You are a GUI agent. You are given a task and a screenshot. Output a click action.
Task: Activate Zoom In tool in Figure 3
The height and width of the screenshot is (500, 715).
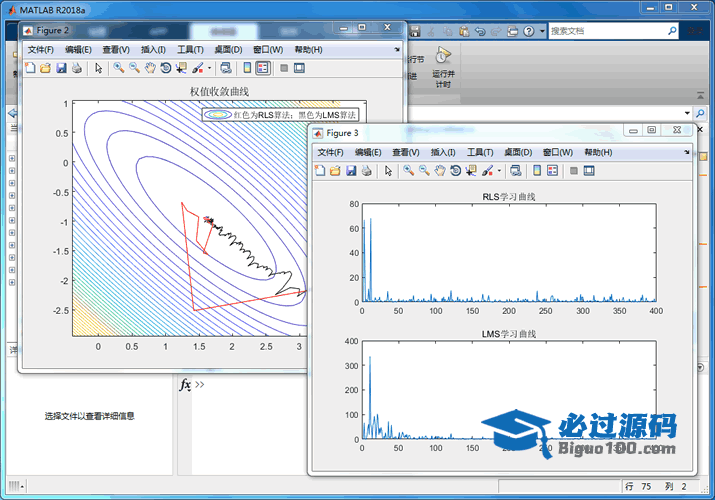[x=409, y=171]
